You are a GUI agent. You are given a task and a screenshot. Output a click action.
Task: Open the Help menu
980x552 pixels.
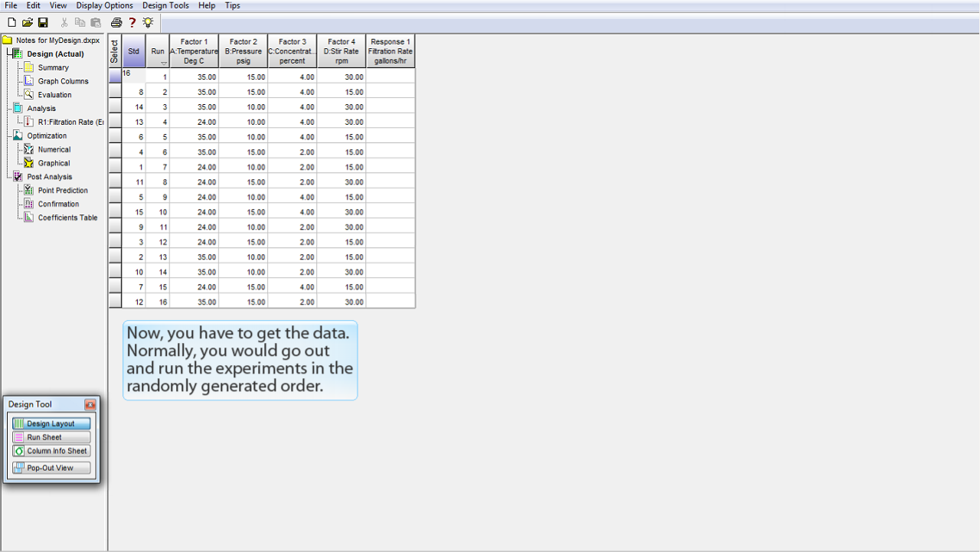click(207, 5)
